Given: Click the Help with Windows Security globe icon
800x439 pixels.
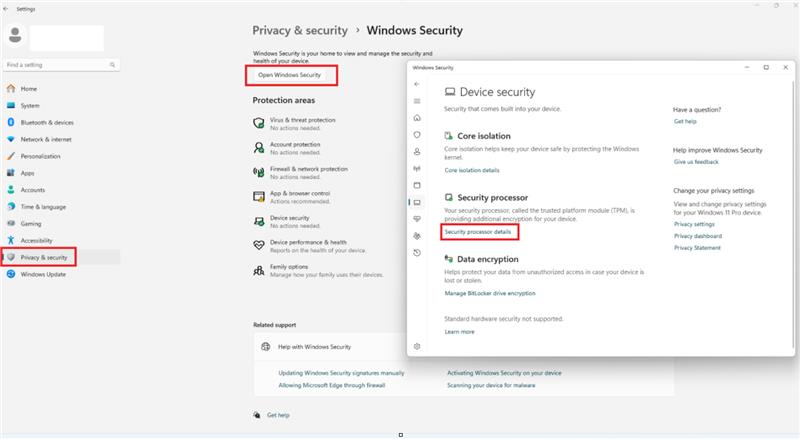Looking at the screenshot, I should 265,347.
